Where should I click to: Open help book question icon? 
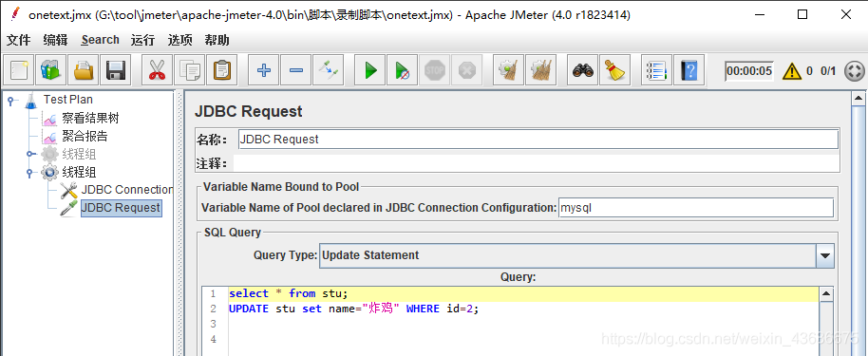tap(689, 70)
